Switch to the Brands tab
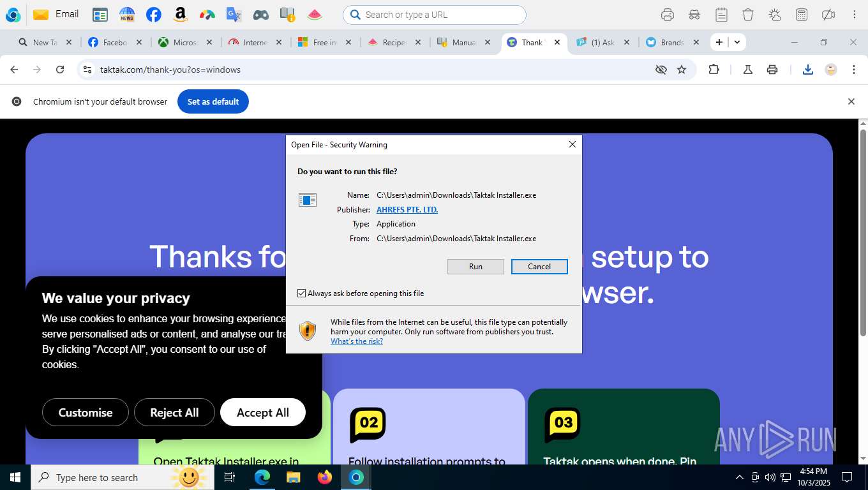868x490 pixels. (x=672, y=42)
